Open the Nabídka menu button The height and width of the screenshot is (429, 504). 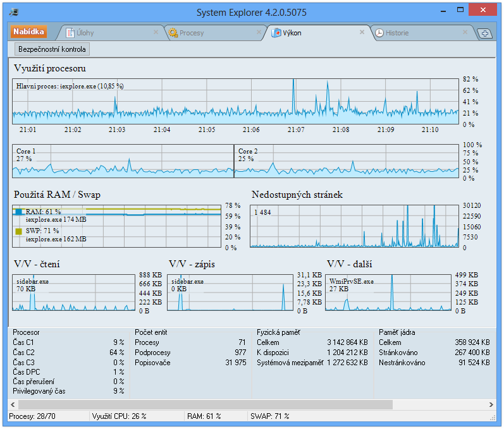coord(28,32)
